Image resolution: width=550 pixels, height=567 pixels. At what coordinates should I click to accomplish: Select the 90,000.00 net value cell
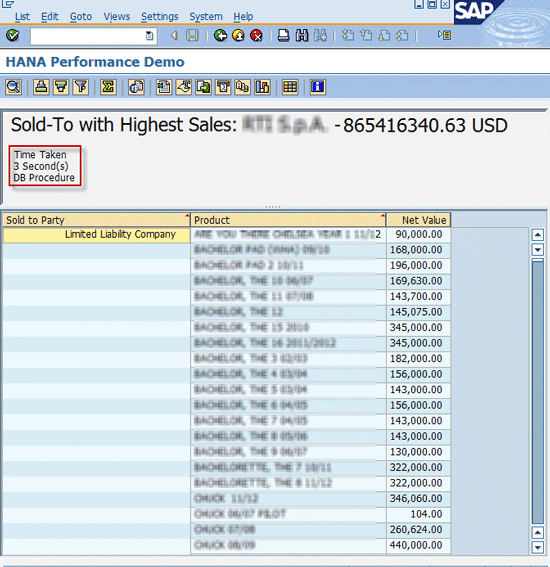coord(419,234)
